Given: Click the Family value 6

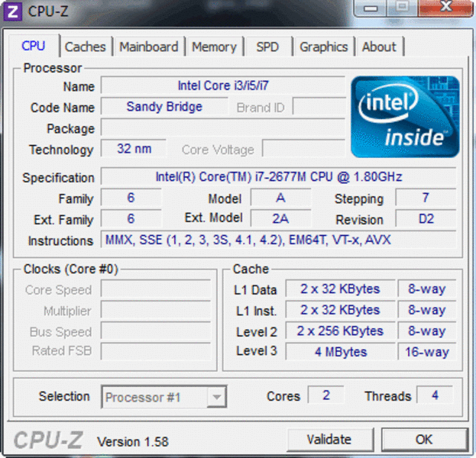Looking at the screenshot, I should coord(131,198).
